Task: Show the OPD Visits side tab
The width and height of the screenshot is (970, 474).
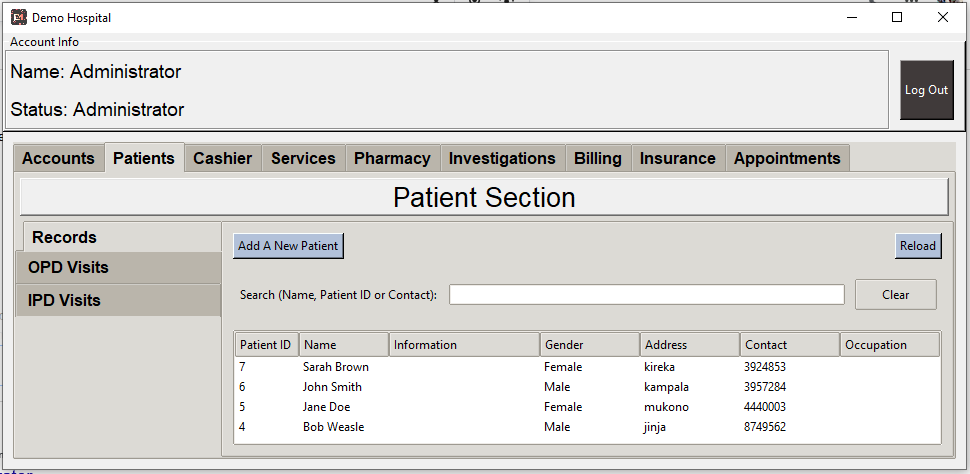Action: [118, 268]
